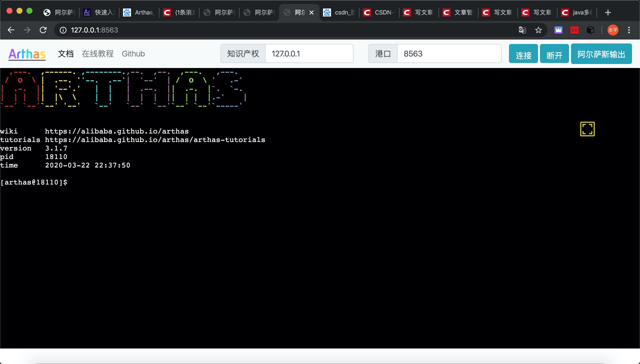Close the active 阿尔萨斯 tab
The height and width of the screenshot is (364, 640).
point(311,12)
